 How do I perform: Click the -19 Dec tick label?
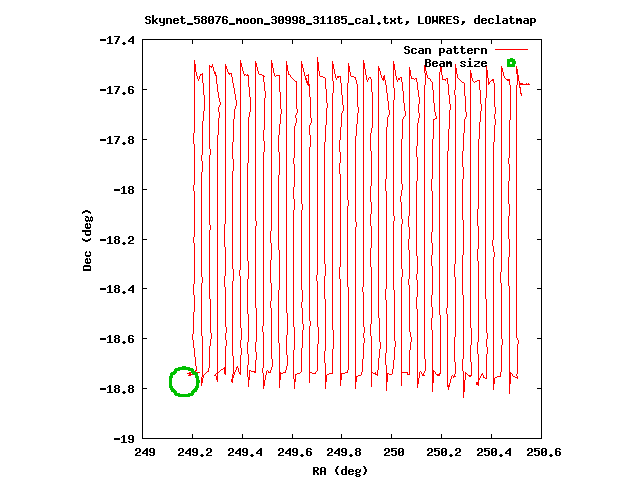point(124,439)
